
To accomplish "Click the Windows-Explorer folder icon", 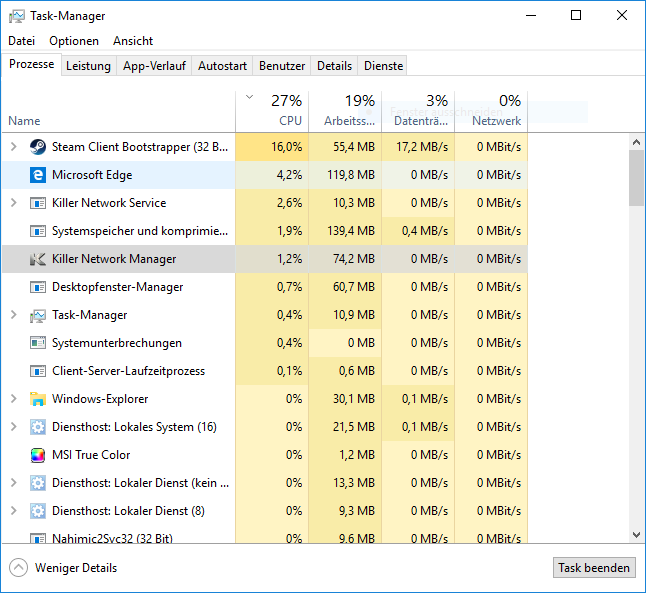I will [x=38, y=399].
